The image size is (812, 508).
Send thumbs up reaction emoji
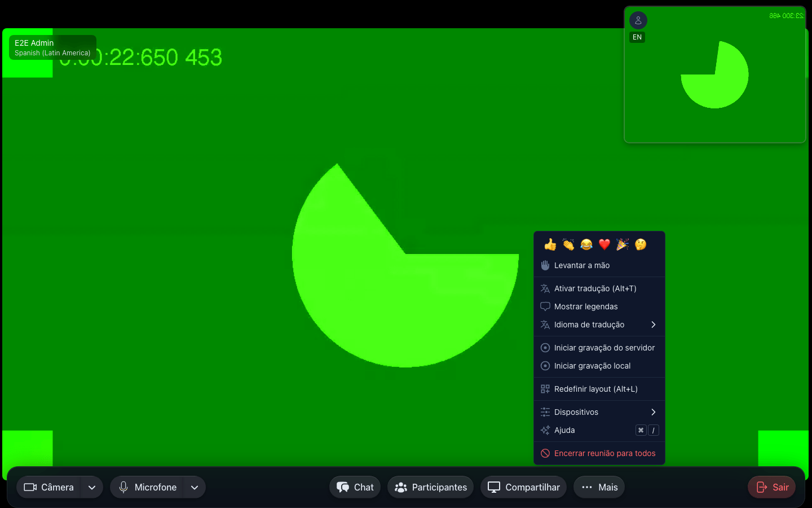point(550,244)
